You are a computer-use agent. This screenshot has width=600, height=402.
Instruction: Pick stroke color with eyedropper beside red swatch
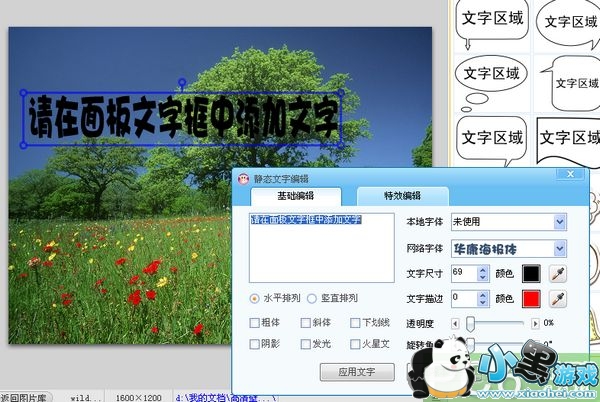click(x=558, y=299)
